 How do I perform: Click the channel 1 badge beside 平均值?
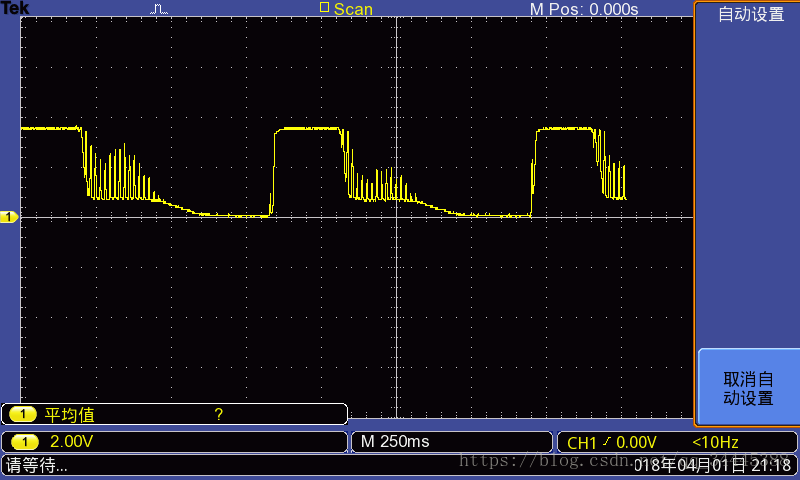pyautogui.click(x=22, y=414)
